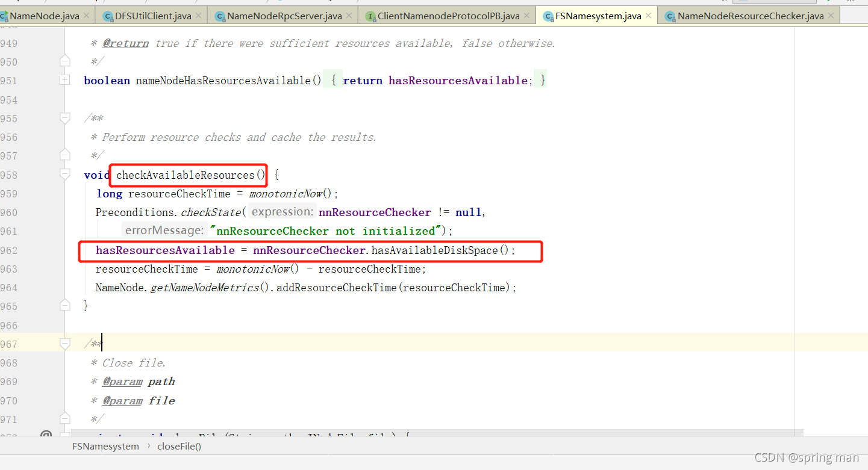The width and height of the screenshot is (868, 470).
Task: Click the @param path tag on line 969
Action: 139,382
